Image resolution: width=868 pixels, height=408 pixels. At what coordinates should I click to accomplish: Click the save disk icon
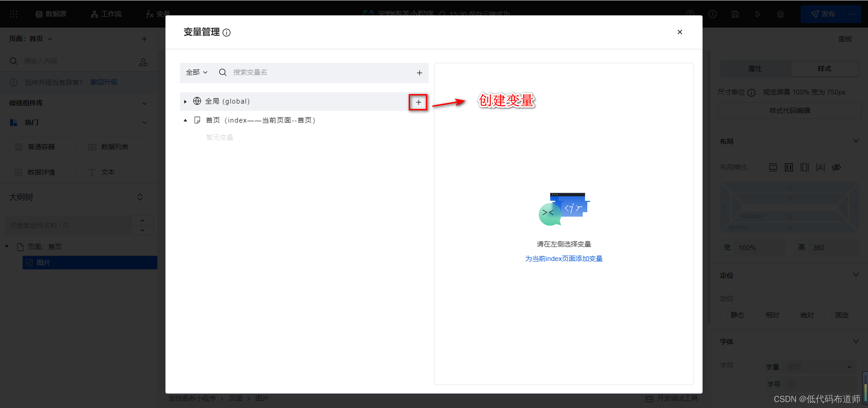(x=735, y=14)
